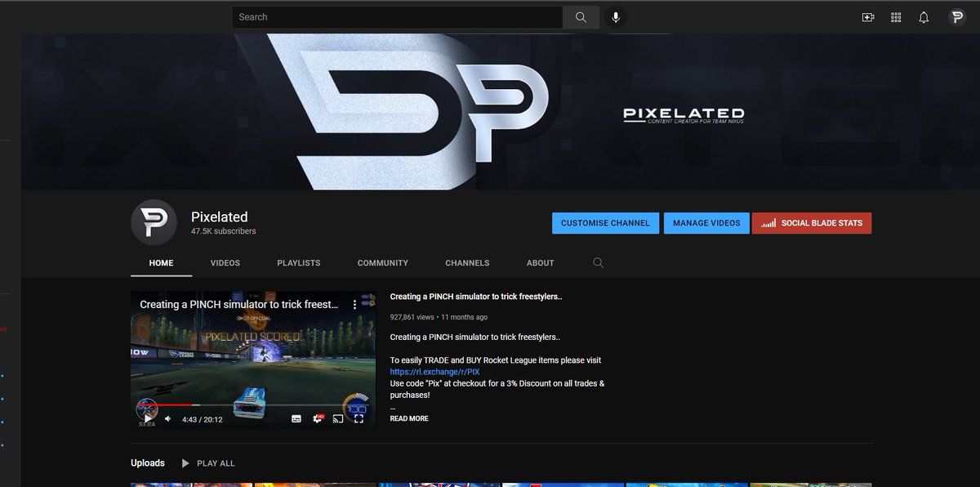Click the search magnifier next to the search box
Screen dimensions: 980x487
[580, 16]
